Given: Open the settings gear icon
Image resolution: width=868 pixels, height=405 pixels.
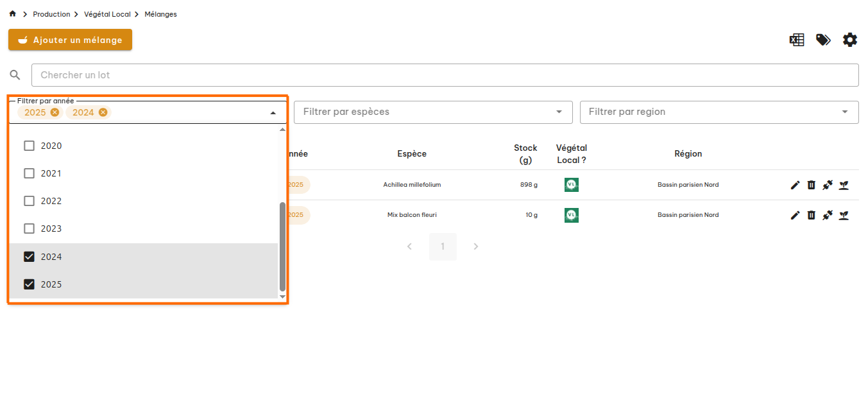Looking at the screenshot, I should tap(849, 40).
